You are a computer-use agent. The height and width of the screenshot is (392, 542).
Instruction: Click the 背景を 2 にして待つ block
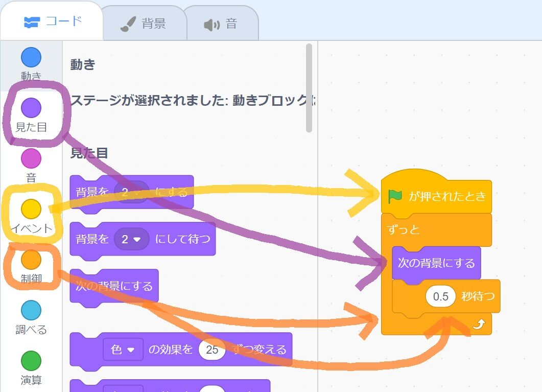pyautogui.click(x=143, y=239)
